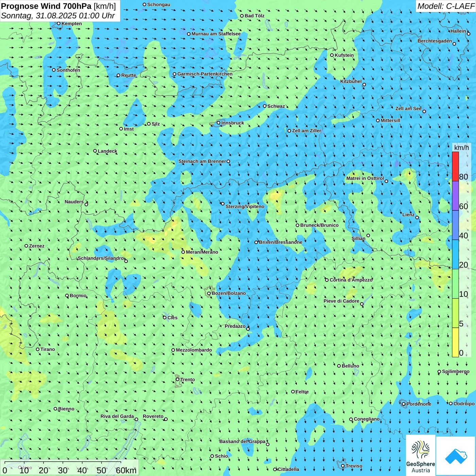Screen dimensions: 476x476
Task: Click the Innsbruck city marker
Action: 219,123
